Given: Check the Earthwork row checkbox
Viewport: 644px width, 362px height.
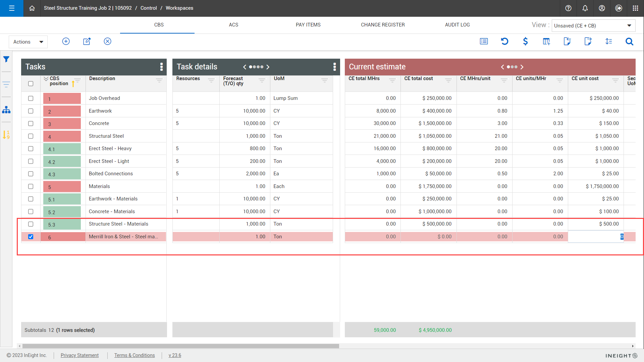Looking at the screenshot, I should coord(31,111).
